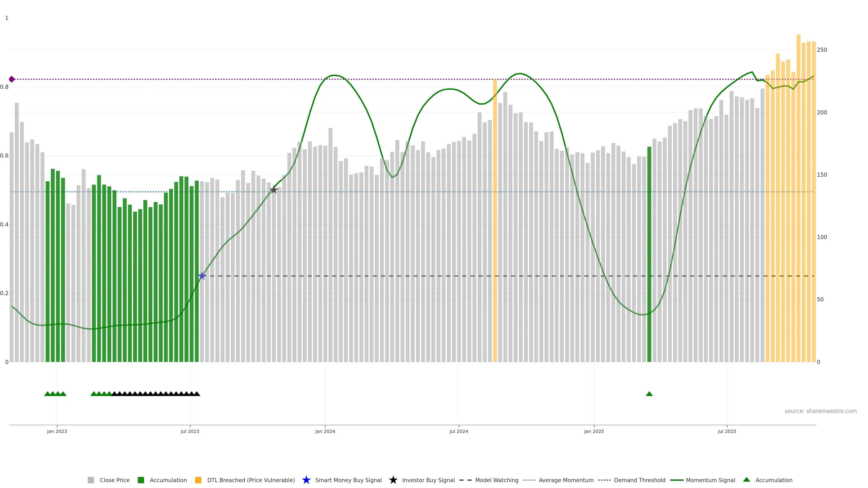Click the blue Smart Money Buy Signal star on chart
868x488 pixels.
coord(202,276)
